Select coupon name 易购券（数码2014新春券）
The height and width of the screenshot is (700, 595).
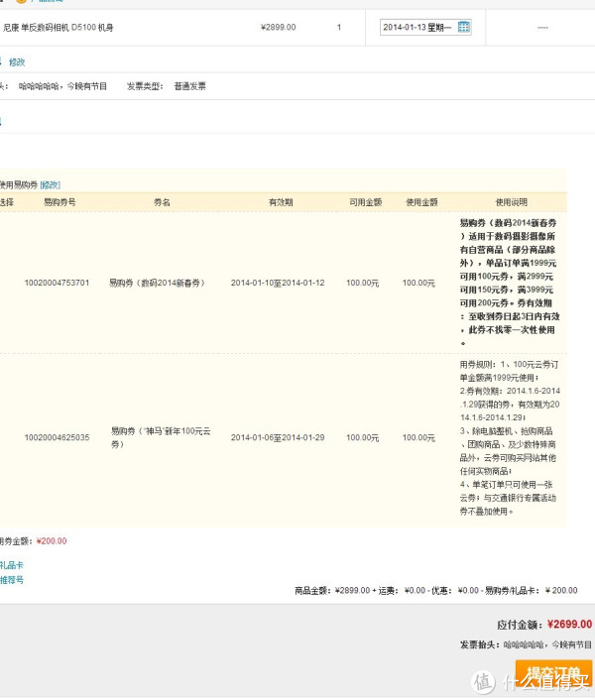point(157,283)
